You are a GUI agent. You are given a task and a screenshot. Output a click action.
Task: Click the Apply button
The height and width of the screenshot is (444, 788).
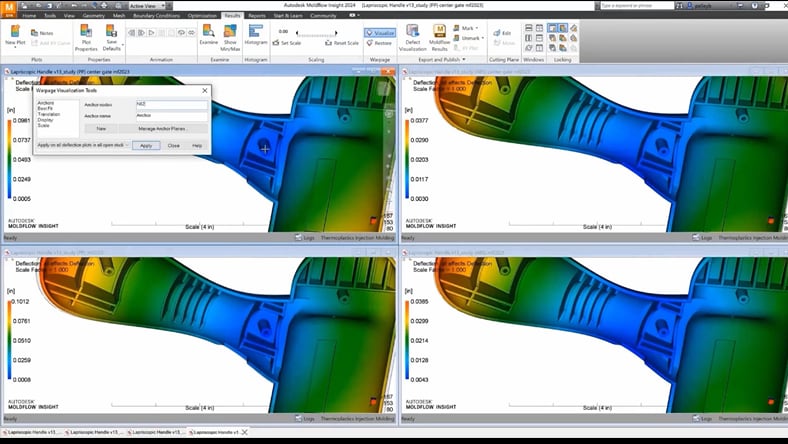pyautogui.click(x=146, y=145)
